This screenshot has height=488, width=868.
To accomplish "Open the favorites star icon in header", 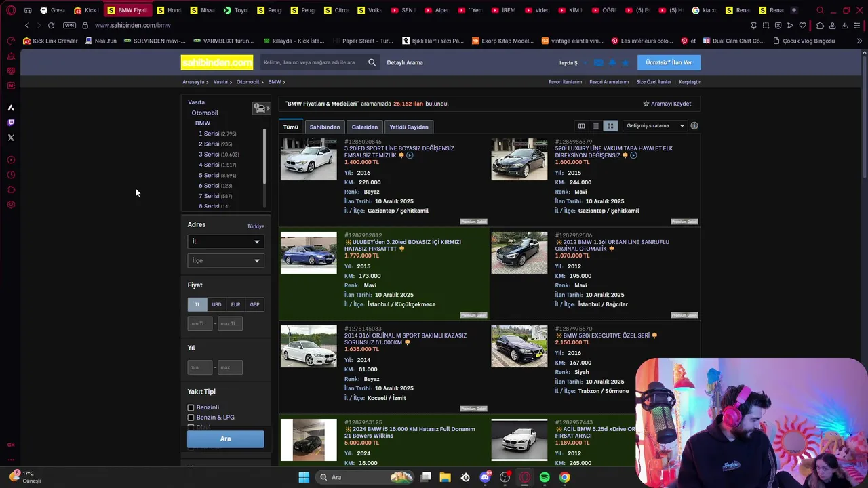I will (625, 62).
